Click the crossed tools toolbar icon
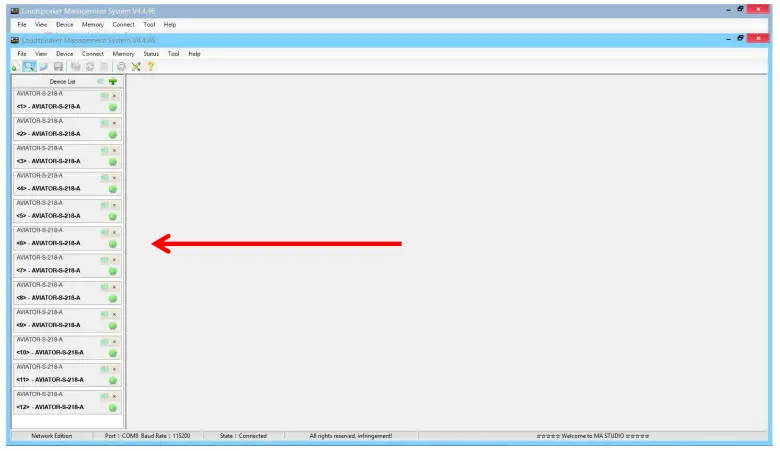This screenshot has height=451, width=780. tap(136, 66)
